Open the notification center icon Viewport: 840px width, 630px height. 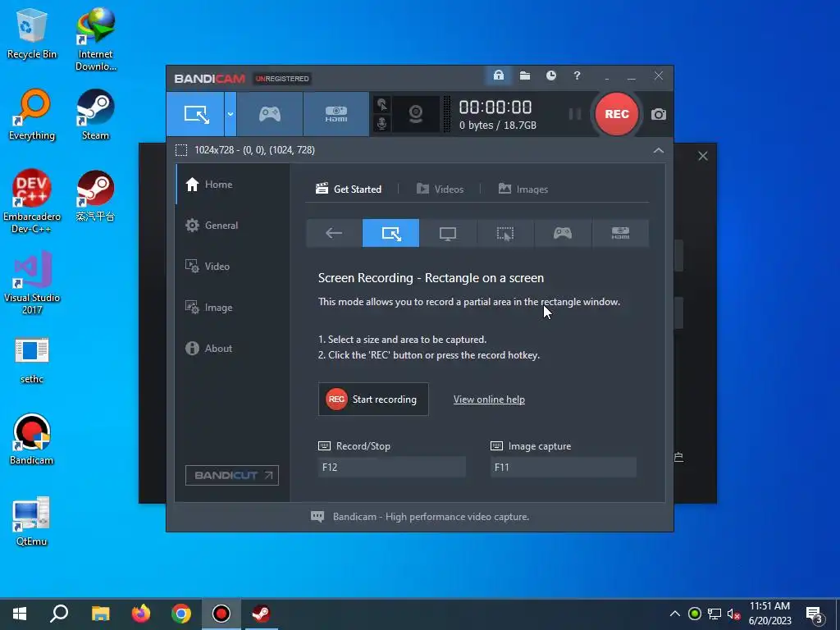point(815,614)
